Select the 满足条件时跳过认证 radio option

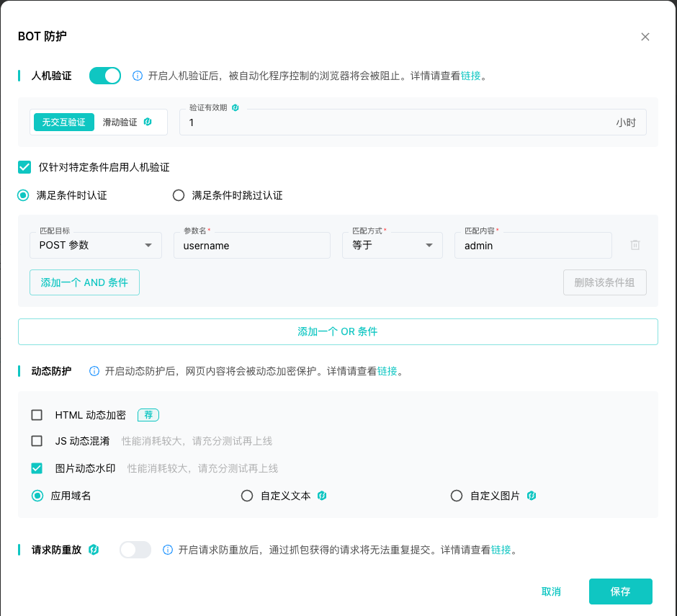pos(179,195)
